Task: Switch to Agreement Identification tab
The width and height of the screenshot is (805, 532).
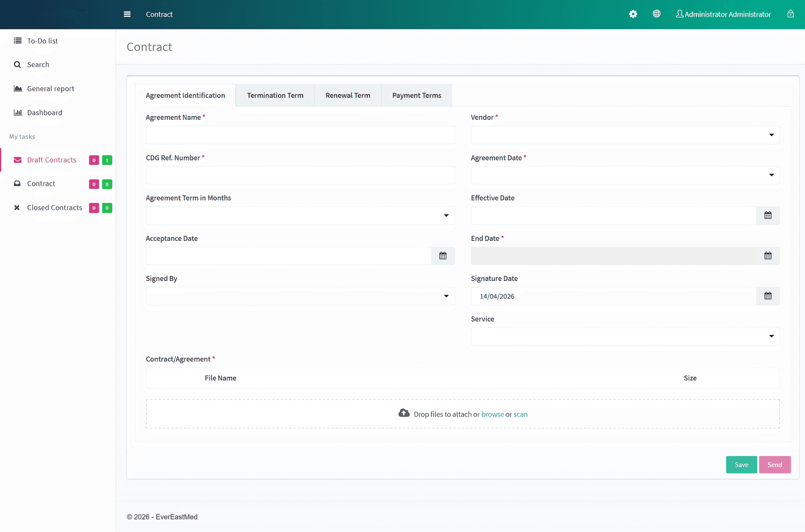Action: (185, 96)
